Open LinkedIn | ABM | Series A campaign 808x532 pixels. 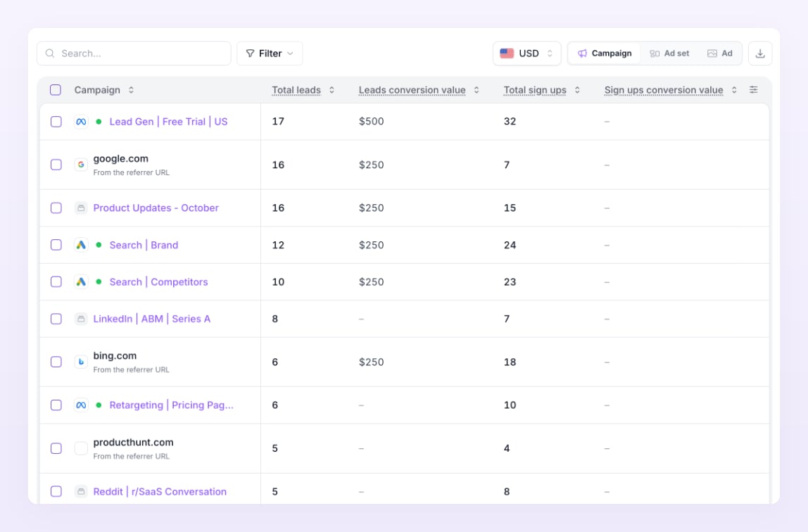(x=151, y=319)
